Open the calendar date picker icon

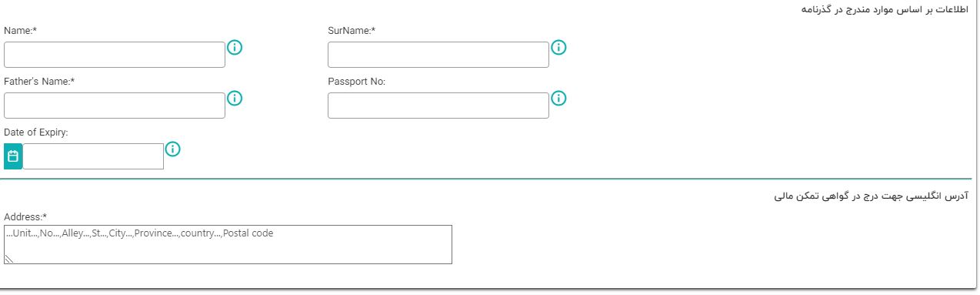[x=13, y=156]
